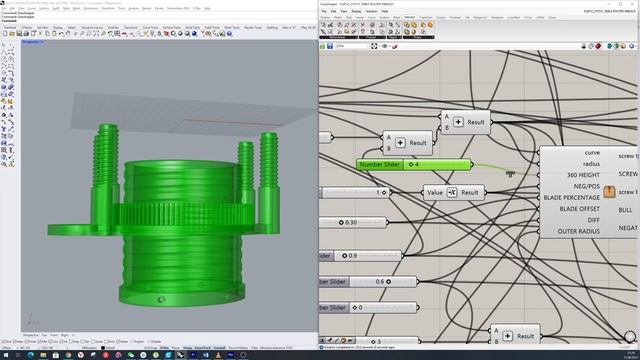
Task: Open Grasshopper canvas zoom percentage combo box
Action: coord(352,46)
